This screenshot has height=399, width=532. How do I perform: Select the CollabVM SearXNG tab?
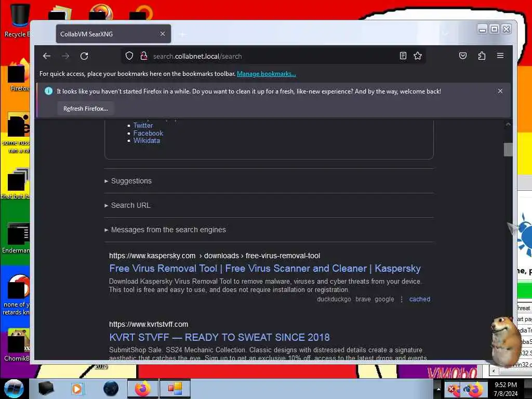tap(113, 34)
